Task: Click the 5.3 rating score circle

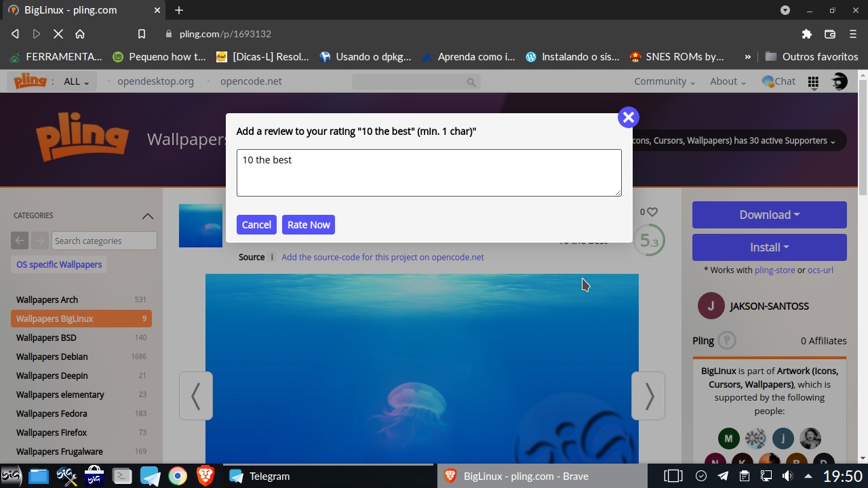Action: pos(649,241)
